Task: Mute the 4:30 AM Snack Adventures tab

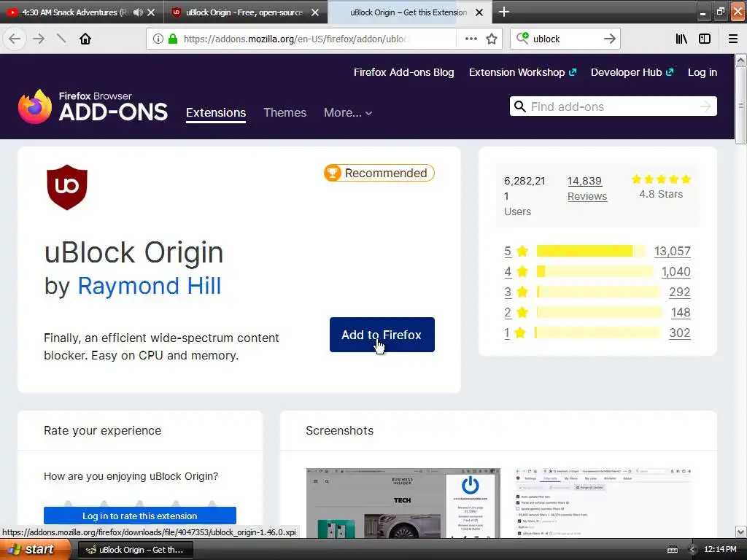Action: pyautogui.click(x=138, y=12)
